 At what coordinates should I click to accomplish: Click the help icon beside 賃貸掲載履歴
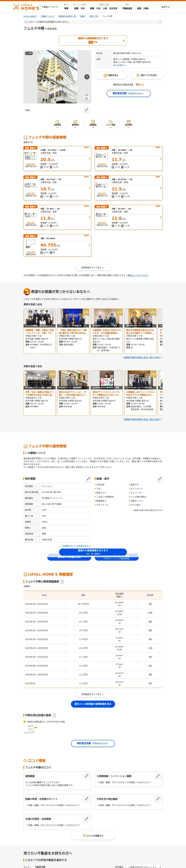coord(62,582)
